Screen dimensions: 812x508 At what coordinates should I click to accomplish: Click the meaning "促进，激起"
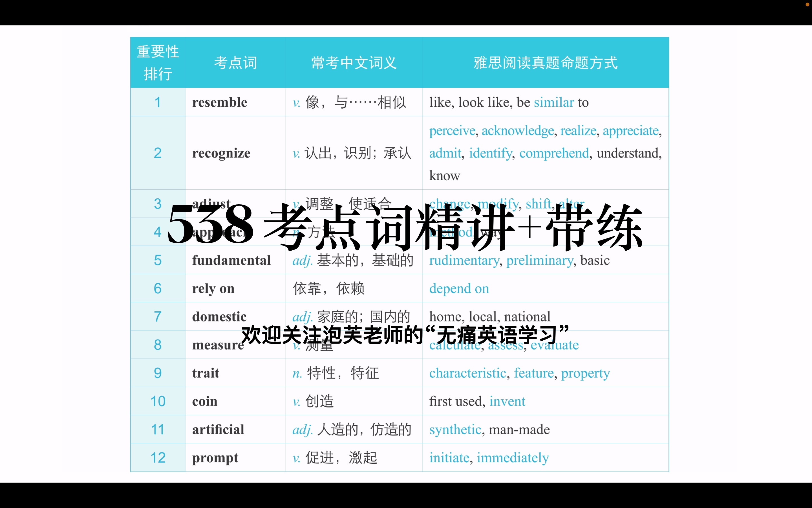(341, 458)
